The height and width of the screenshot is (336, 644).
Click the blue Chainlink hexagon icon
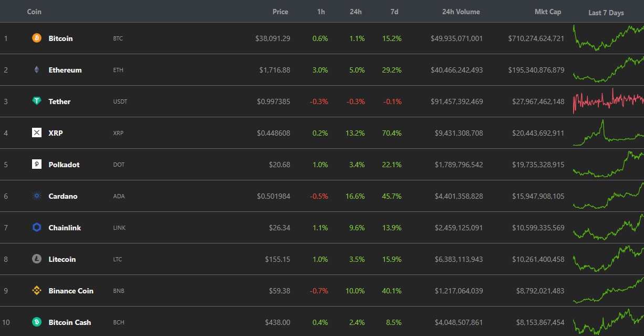(x=37, y=228)
